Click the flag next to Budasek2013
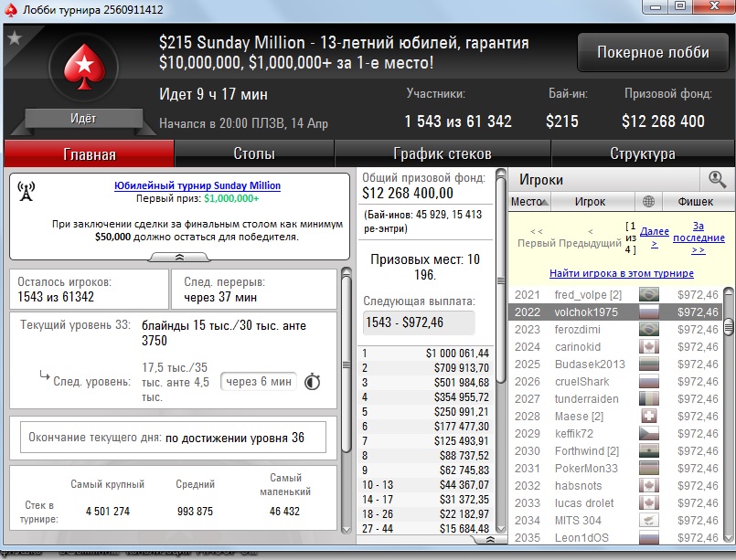Image resolution: width=736 pixels, height=560 pixels. [649, 364]
